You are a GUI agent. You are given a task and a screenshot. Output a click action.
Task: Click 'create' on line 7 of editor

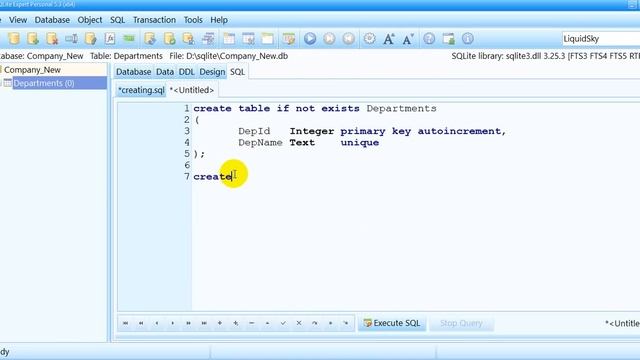(x=213, y=177)
